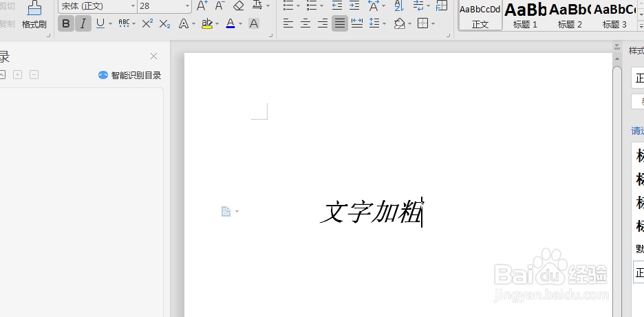Insert a numbered list

[x=312, y=6]
